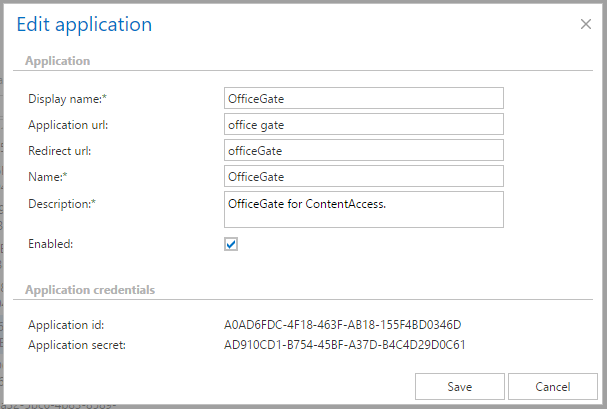Click the Save button
The height and width of the screenshot is (409, 607).
pyautogui.click(x=460, y=386)
